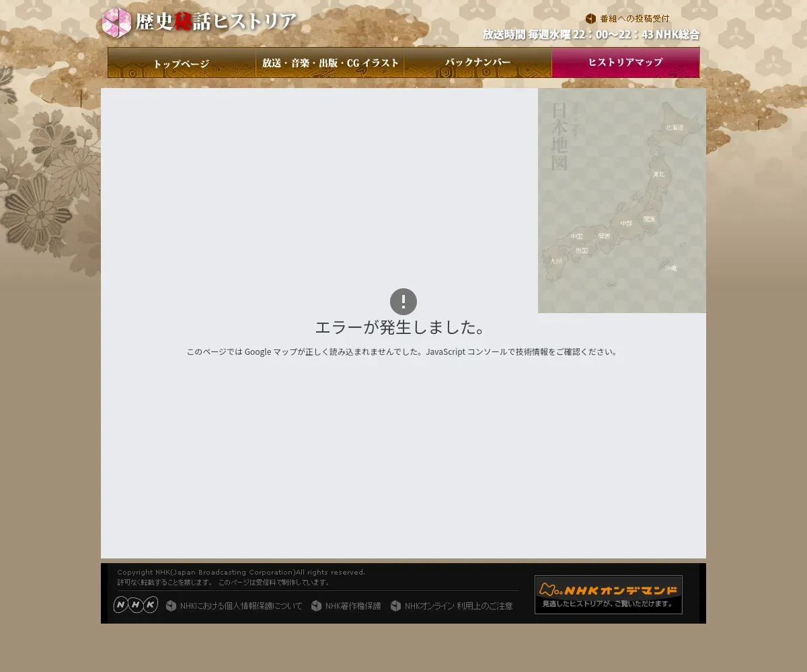
Task: Choose the 関東 region on the map
Action: (649, 219)
